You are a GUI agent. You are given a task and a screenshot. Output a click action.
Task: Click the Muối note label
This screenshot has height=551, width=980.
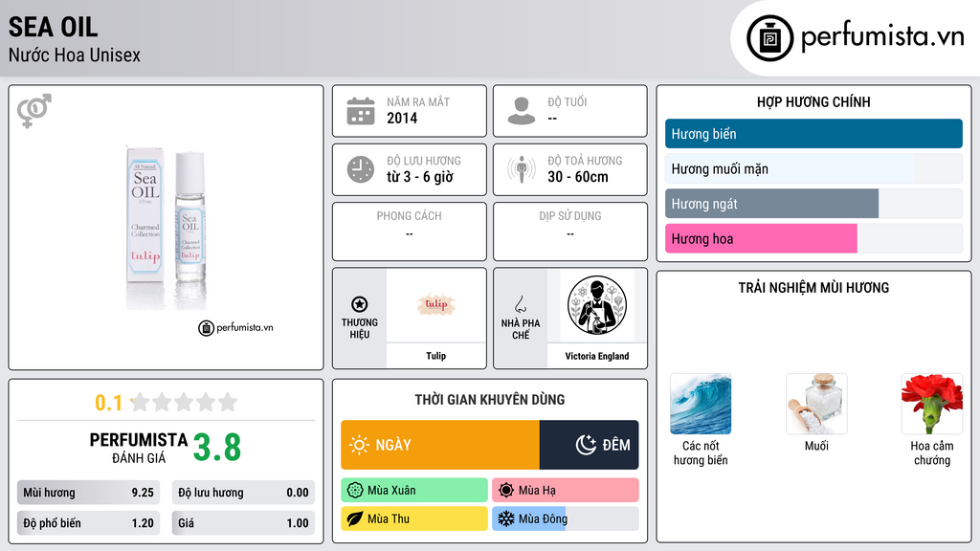point(816,446)
